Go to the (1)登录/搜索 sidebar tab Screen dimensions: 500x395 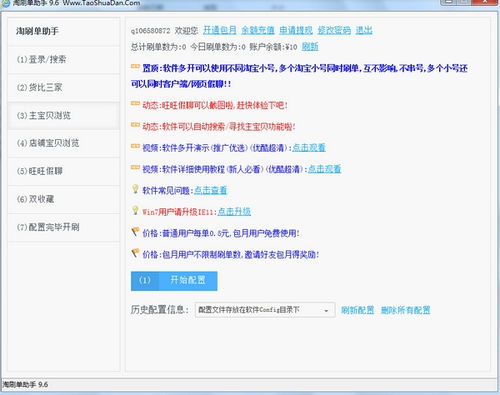click(x=64, y=60)
